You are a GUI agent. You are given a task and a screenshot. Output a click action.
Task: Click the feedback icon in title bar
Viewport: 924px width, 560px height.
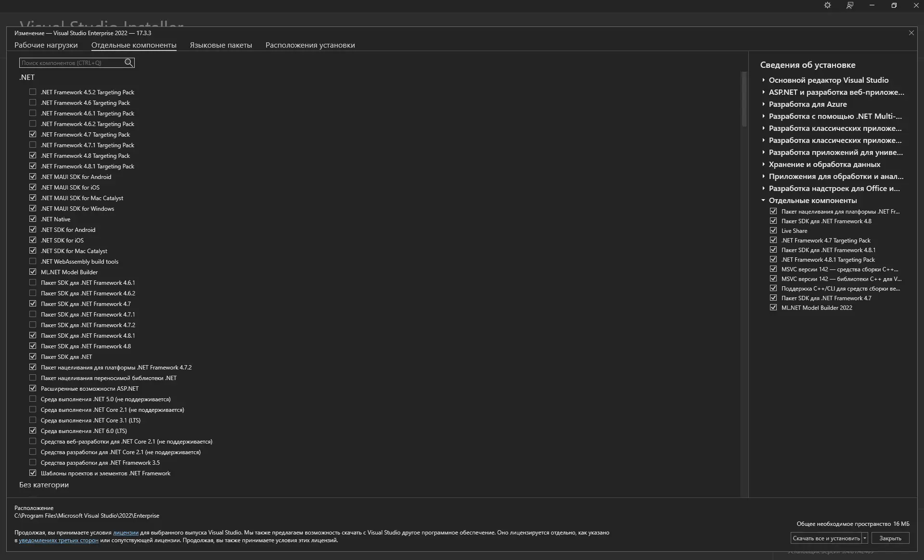click(x=850, y=5)
